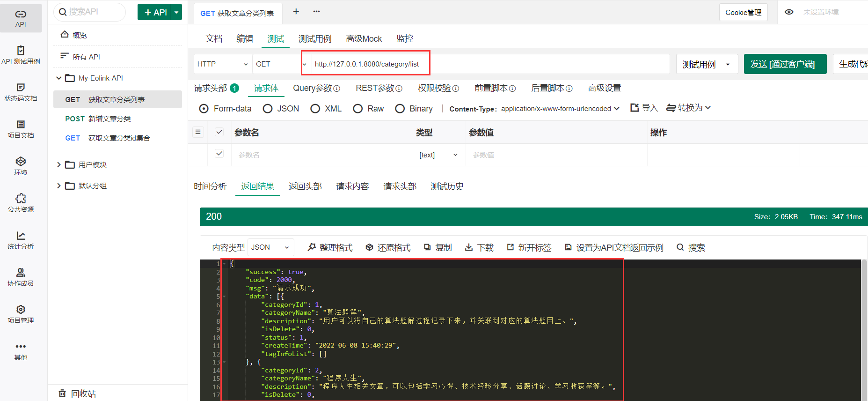
Task: Open the [text] parameter type dropdown
Action: click(x=439, y=155)
